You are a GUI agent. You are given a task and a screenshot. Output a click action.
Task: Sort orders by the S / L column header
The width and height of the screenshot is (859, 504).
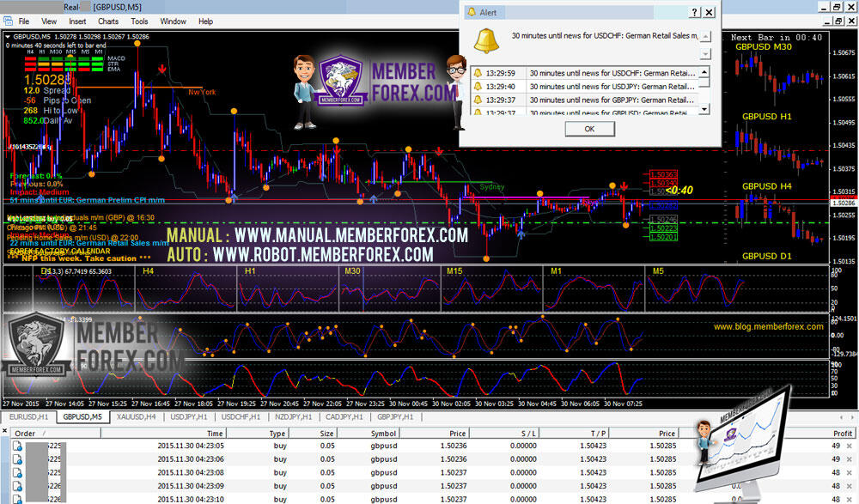505,434
